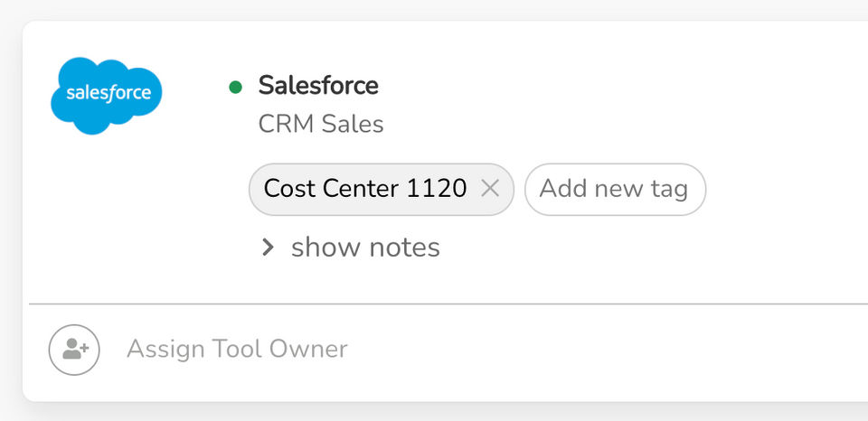Open the Salesforce tool name link
Viewport: 868px width, 421px height.
click(x=318, y=86)
